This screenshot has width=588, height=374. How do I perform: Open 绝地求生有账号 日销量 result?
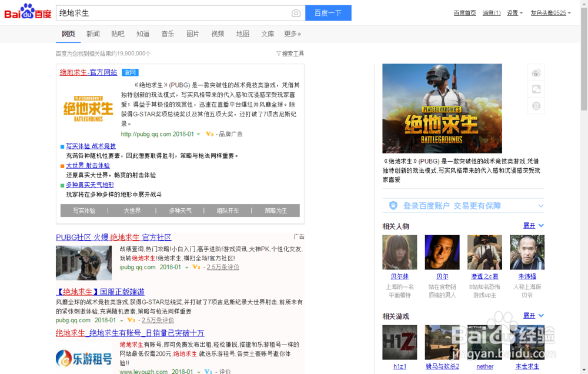[x=130, y=333]
